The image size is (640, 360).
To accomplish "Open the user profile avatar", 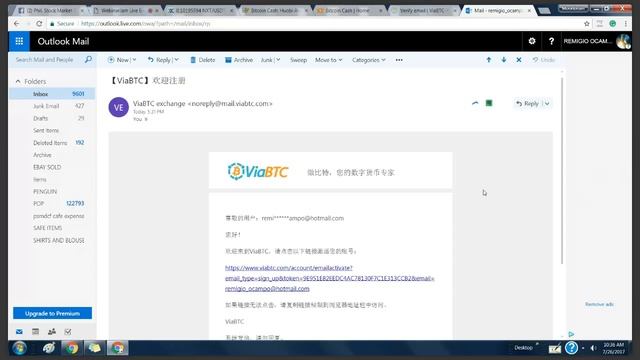I will [623, 41].
